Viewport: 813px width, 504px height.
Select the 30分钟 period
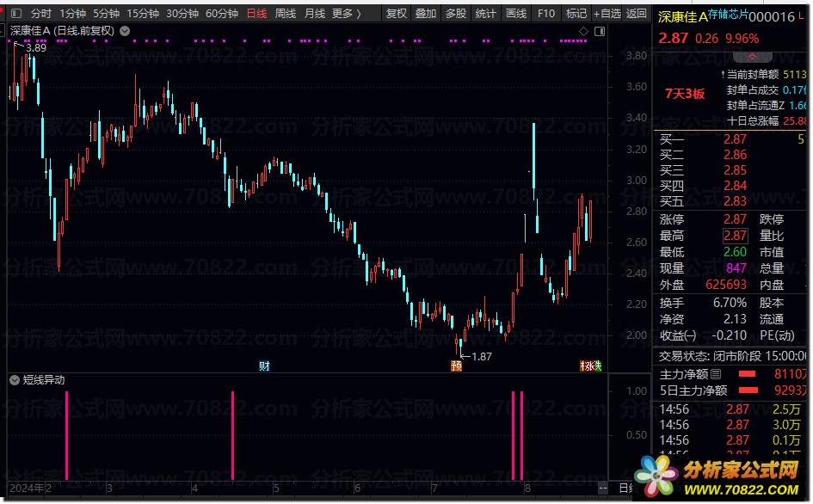point(182,14)
